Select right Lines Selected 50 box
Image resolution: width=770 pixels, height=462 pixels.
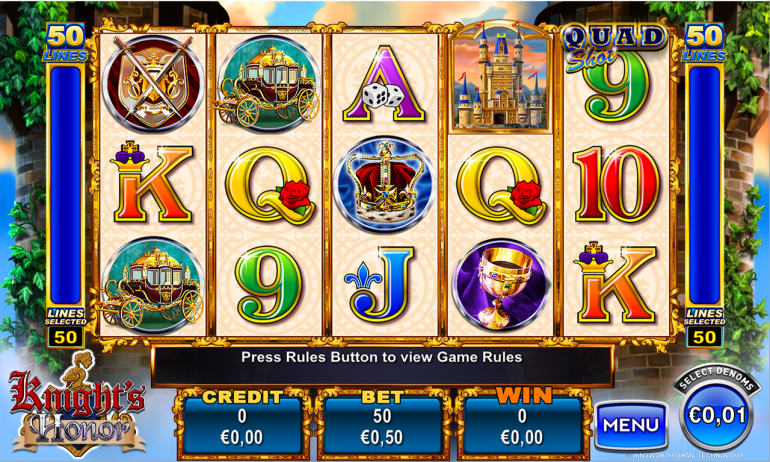coord(705,337)
